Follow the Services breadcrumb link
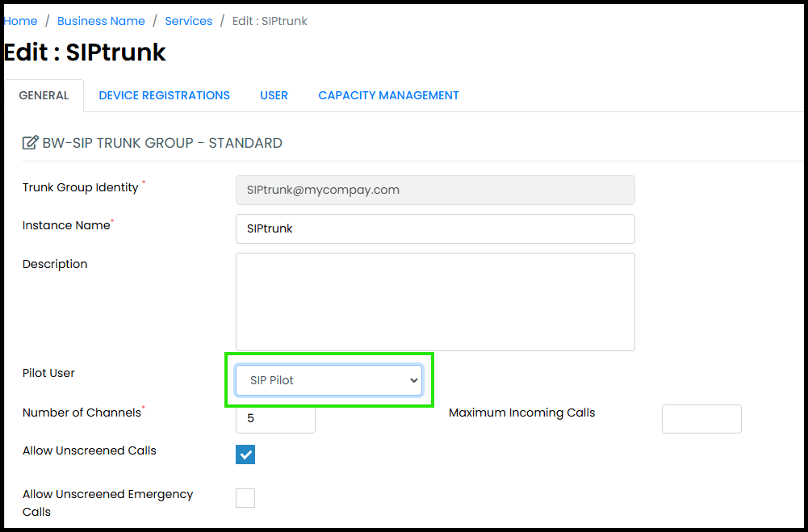 (189, 21)
